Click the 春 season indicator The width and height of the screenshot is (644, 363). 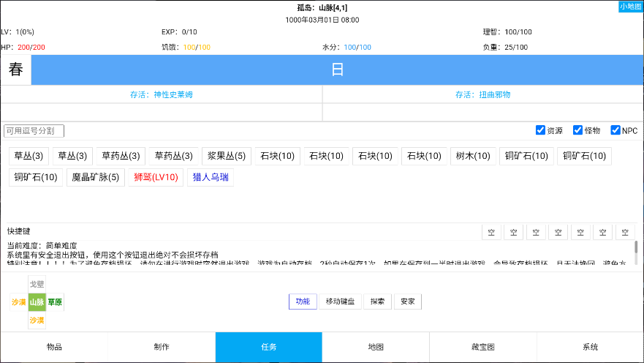pos(16,70)
